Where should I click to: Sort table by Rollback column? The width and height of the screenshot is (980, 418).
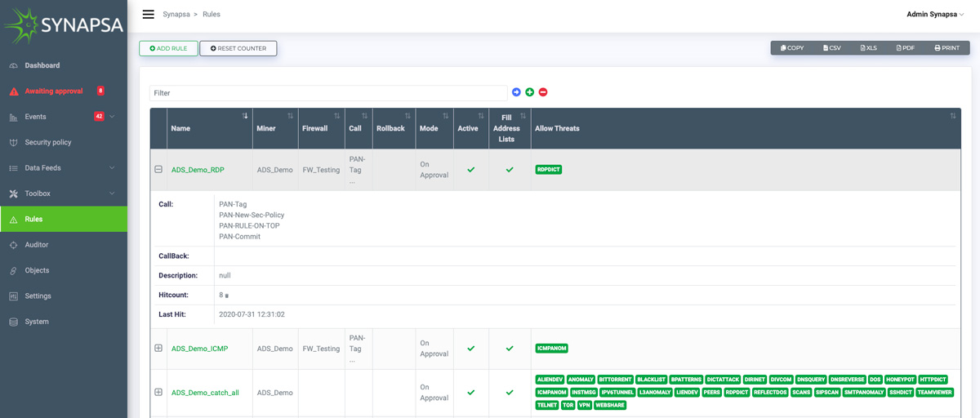click(x=394, y=128)
